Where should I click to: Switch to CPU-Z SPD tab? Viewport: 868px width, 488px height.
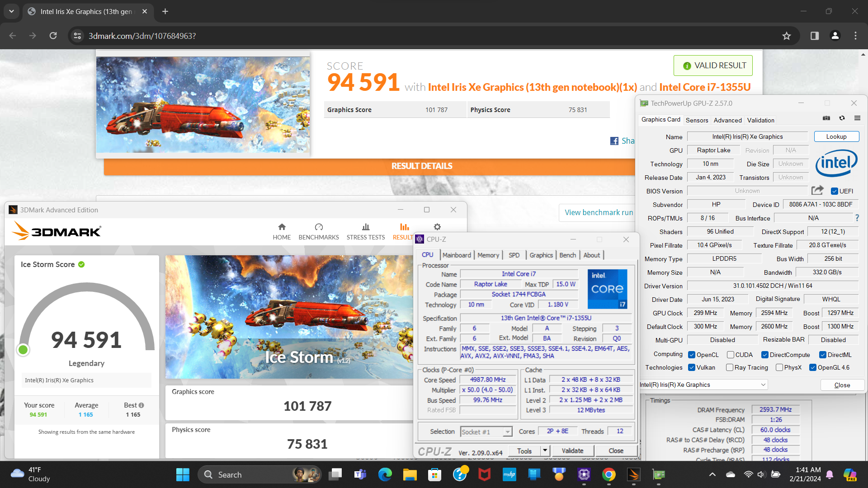click(514, 255)
